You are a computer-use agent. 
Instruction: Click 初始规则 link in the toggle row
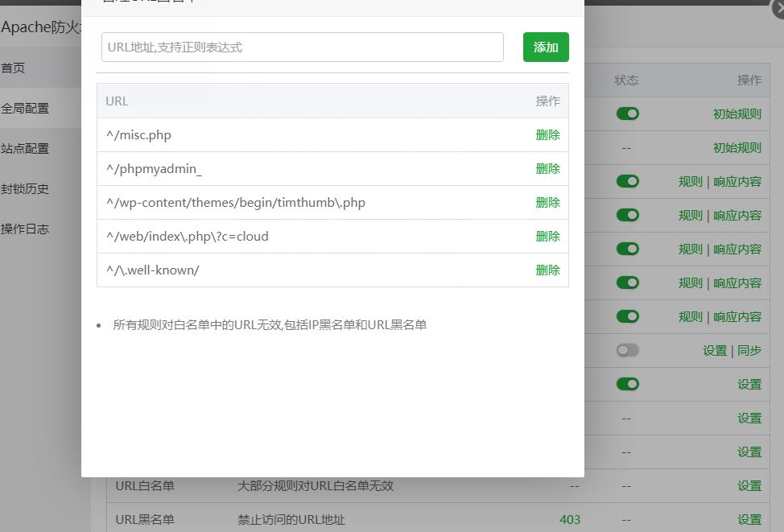737,114
